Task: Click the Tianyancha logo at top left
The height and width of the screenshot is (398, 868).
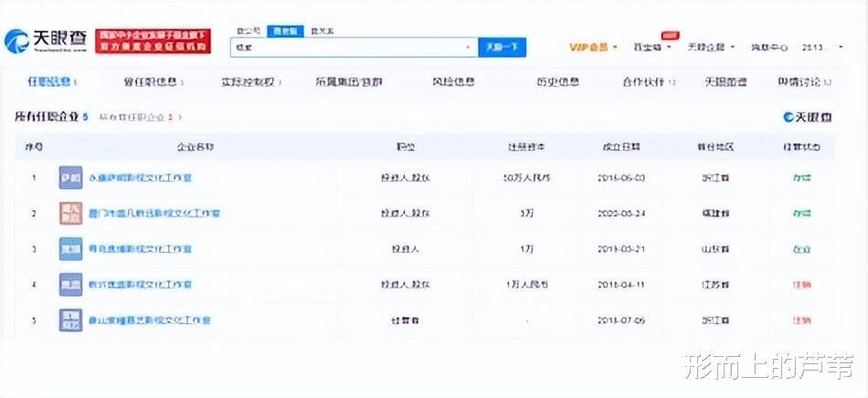Action: pos(46,41)
